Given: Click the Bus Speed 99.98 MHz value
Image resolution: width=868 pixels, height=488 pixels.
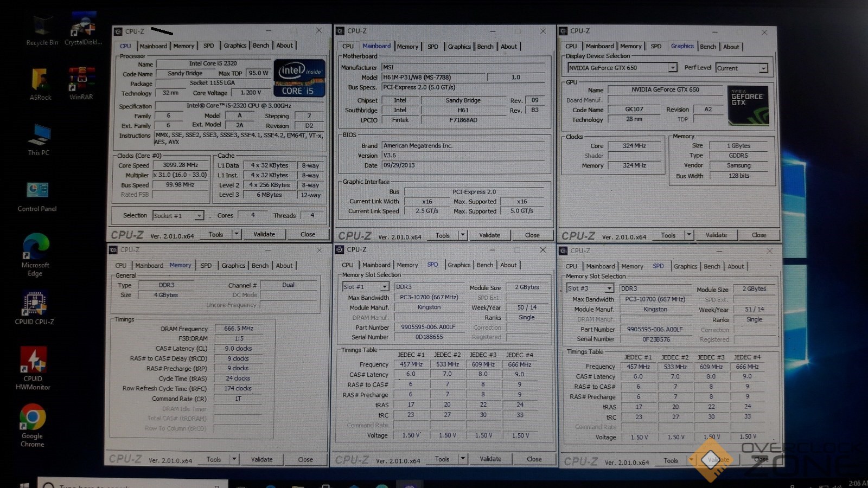Looking at the screenshot, I should [x=181, y=184].
